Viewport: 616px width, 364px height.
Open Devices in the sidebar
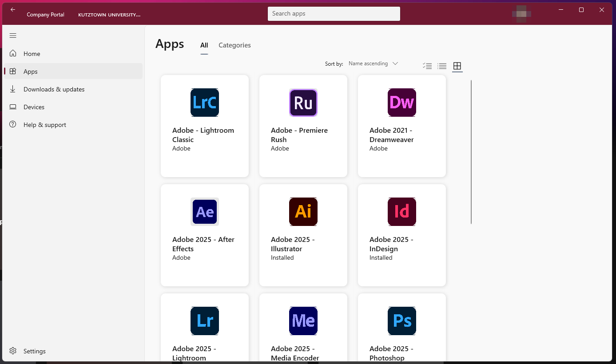click(x=73, y=107)
